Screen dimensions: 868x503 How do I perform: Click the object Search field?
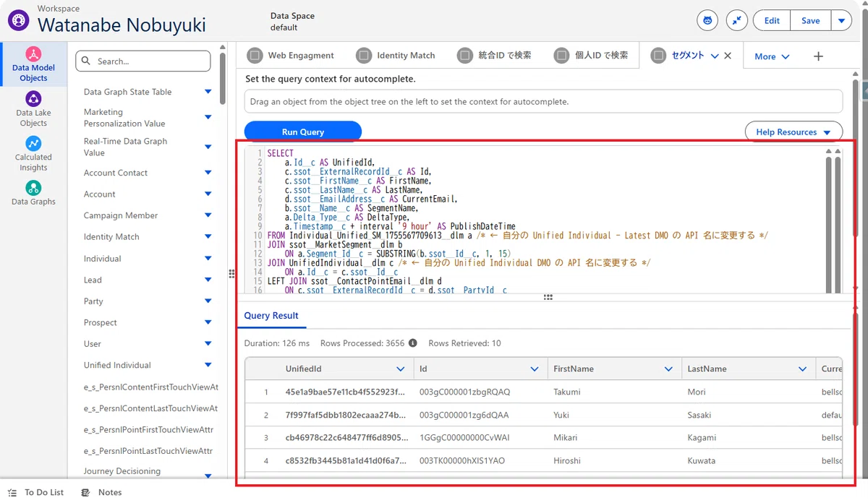[143, 61]
